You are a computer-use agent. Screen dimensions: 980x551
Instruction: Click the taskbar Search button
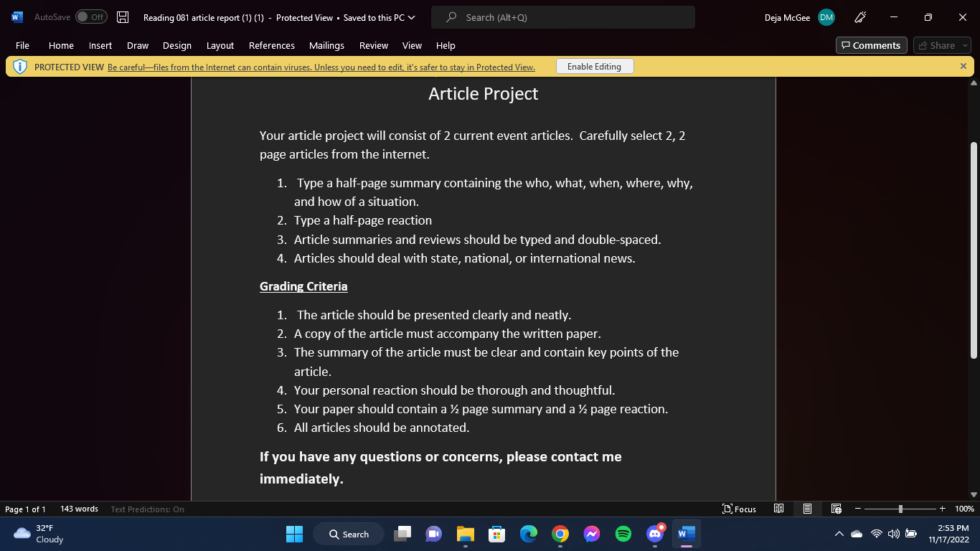pyautogui.click(x=349, y=534)
